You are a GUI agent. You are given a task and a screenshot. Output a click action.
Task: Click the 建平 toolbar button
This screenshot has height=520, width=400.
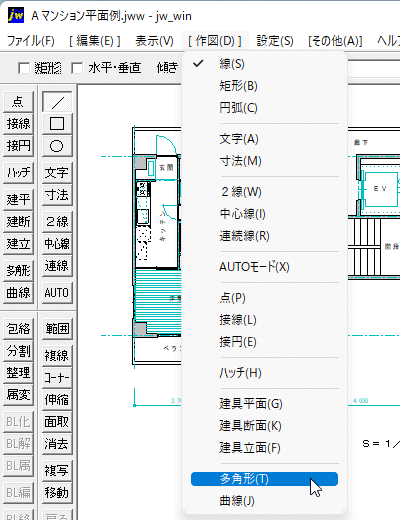coord(18,199)
